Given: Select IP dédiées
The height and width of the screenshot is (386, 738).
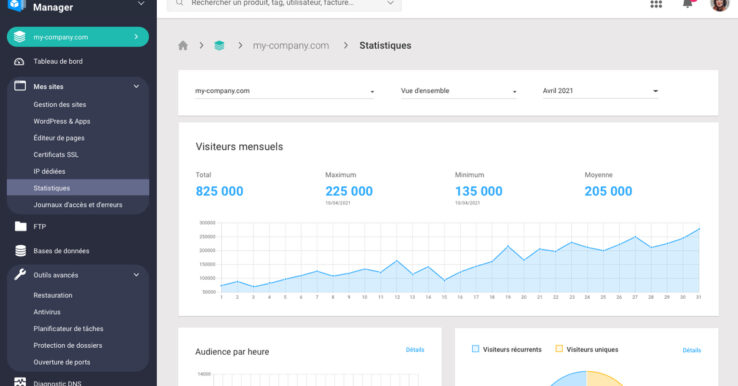Looking at the screenshot, I should point(49,171).
